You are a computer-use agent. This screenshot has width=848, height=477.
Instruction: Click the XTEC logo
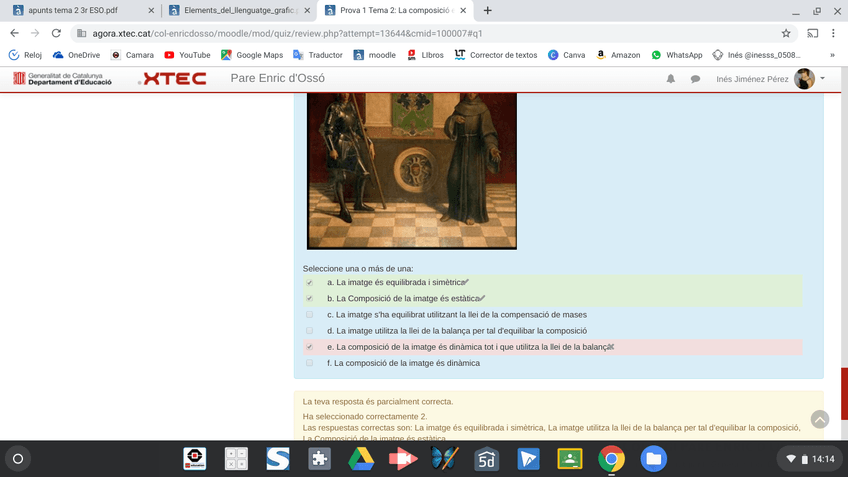coord(173,78)
